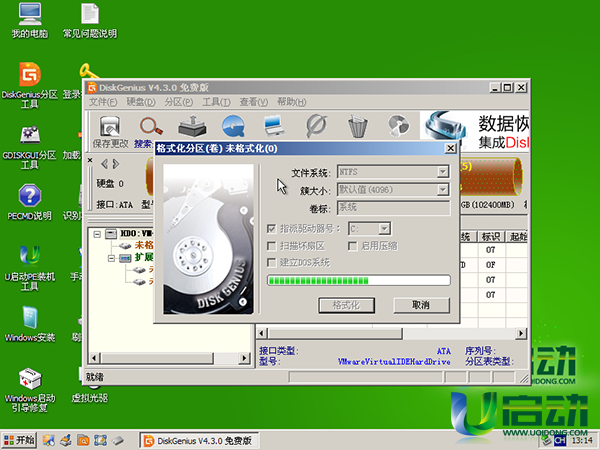
Task: Select the 未格 partition tree item
Action: pos(144,245)
